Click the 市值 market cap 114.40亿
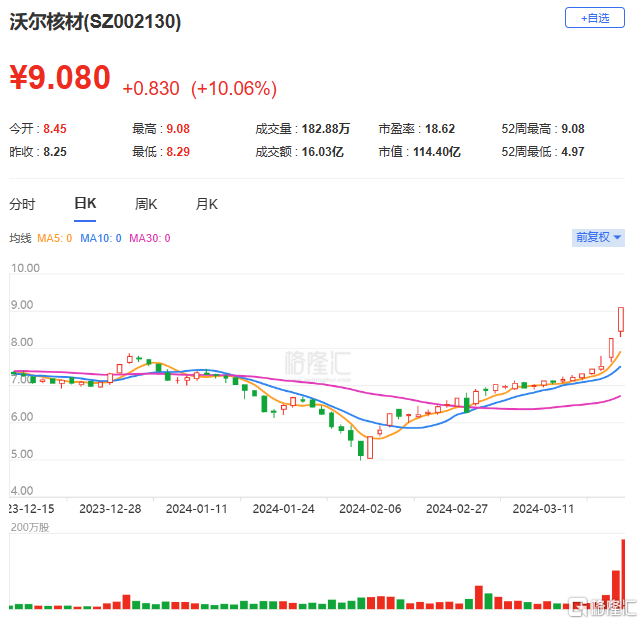 (437, 152)
